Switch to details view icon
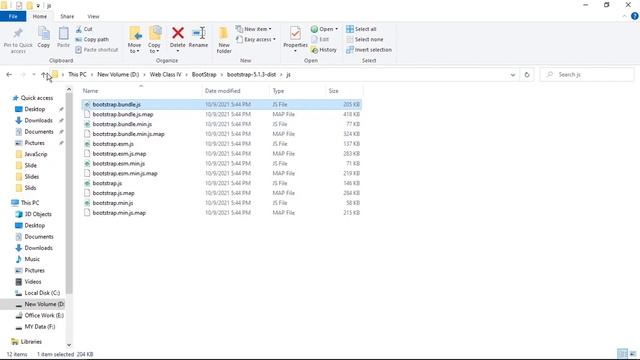 coord(622,354)
